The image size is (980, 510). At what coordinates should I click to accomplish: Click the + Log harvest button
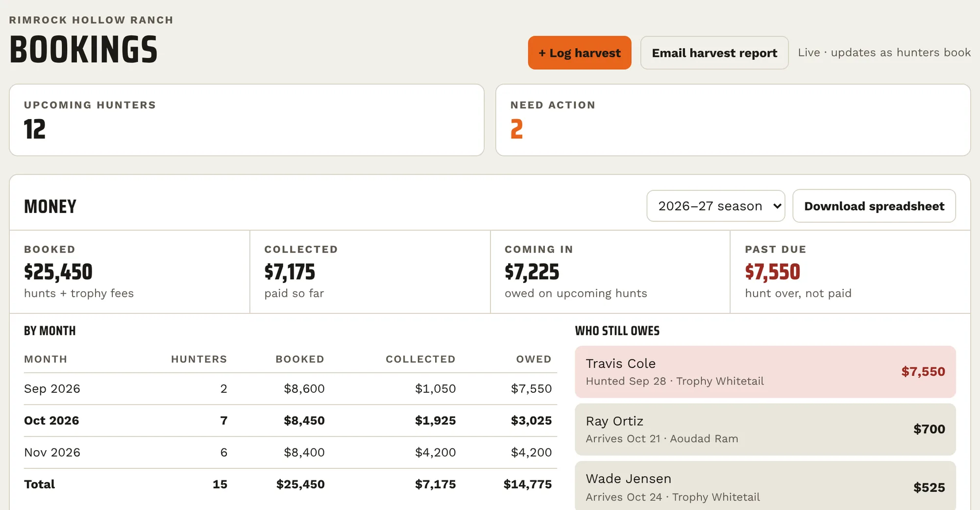pos(579,52)
